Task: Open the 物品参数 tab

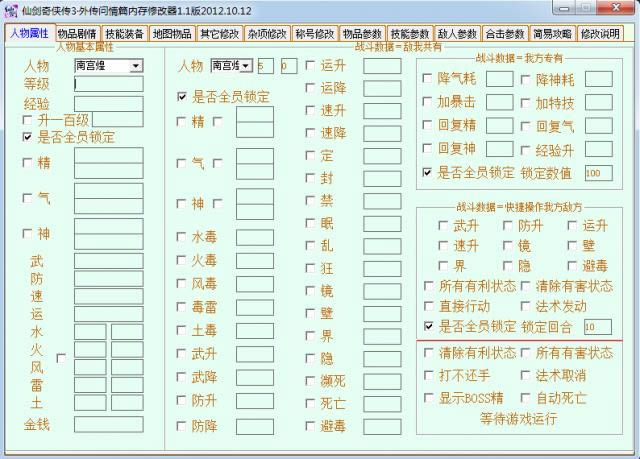Action: click(362, 34)
